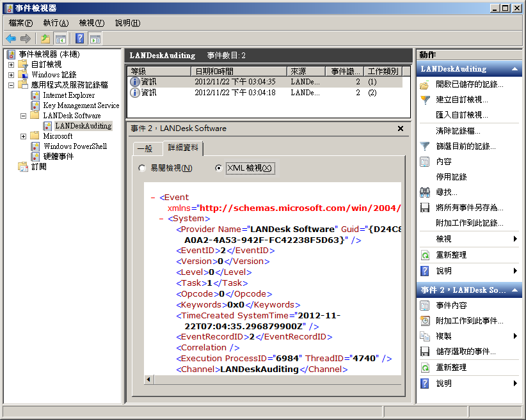
Task: Select the event row at 下午 03:04:35
Action: point(265,82)
